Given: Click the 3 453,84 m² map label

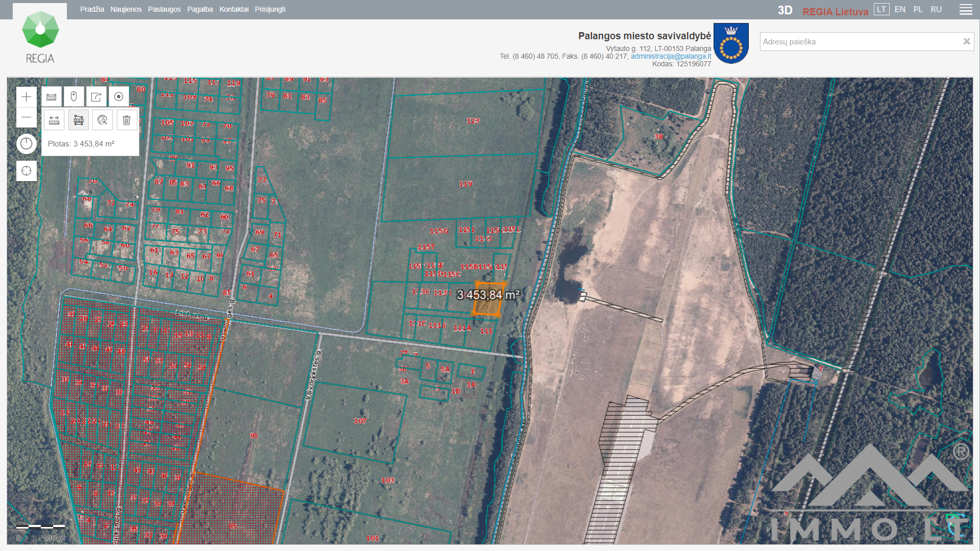Looking at the screenshot, I should [488, 295].
